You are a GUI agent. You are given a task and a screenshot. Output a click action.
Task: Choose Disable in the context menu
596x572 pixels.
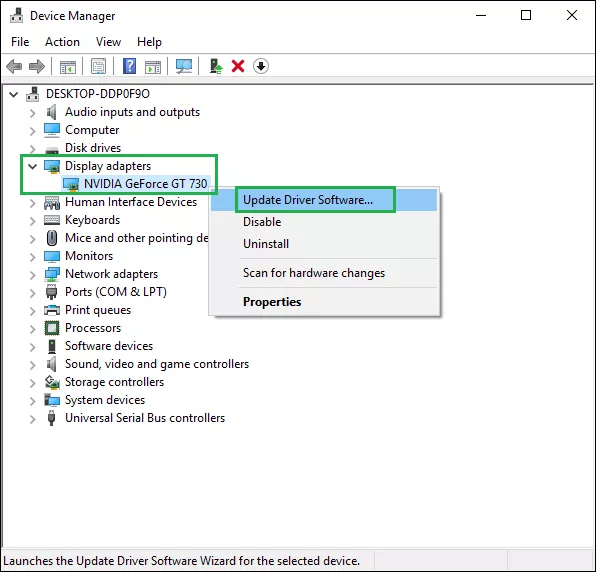324,222
